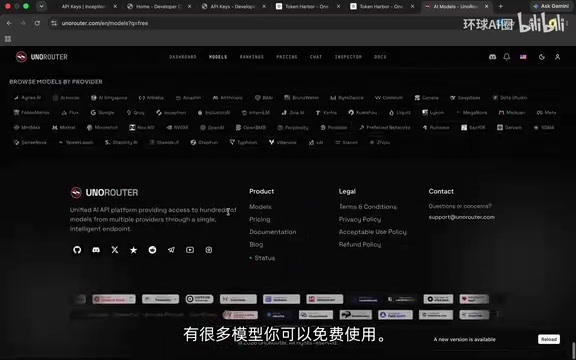Switch to the AI Models - UnoRouter tab
Viewport: 576px width, 360px height.
click(456, 6)
